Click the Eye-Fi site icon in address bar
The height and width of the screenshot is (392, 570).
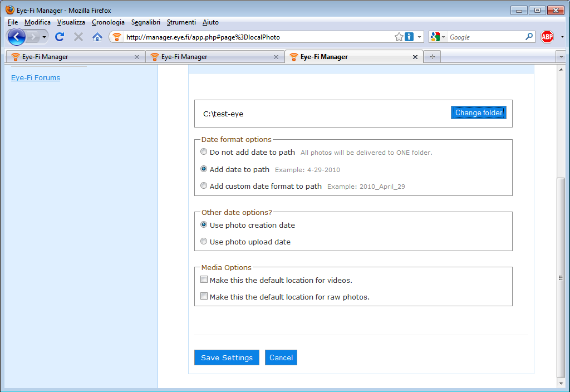click(x=117, y=37)
